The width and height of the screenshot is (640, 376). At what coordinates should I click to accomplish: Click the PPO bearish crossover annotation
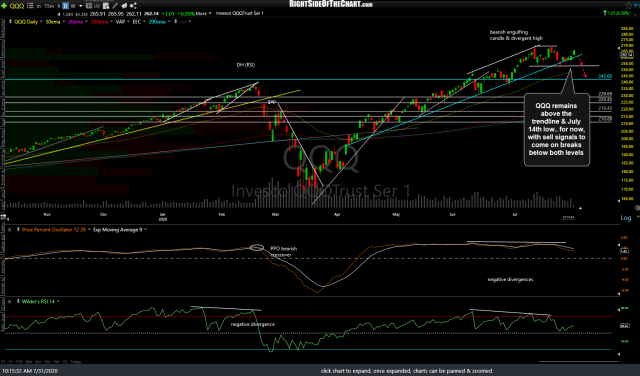284,251
